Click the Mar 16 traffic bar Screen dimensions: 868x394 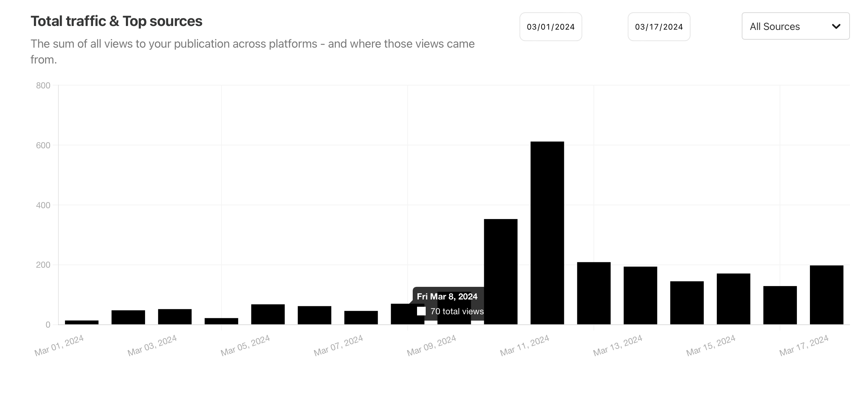pos(780,305)
